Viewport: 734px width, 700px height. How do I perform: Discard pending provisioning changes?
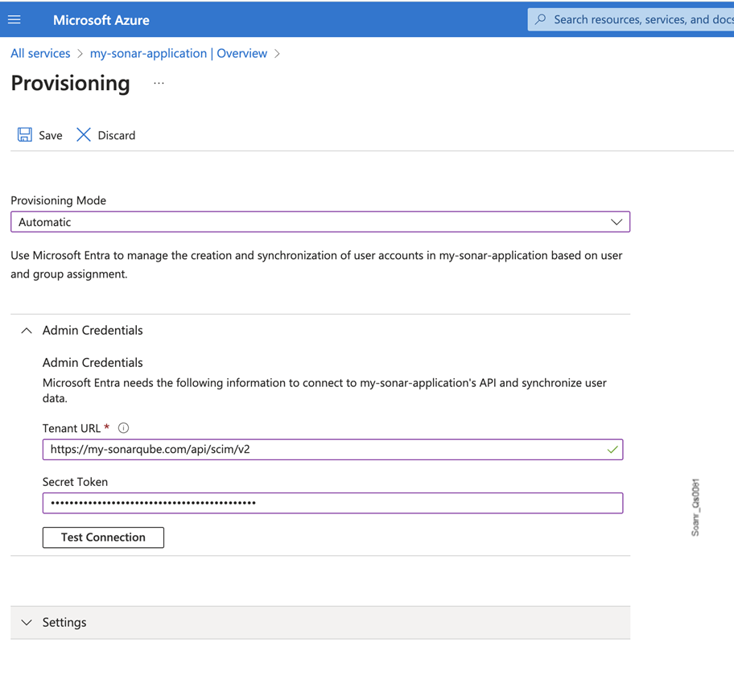click(105, 134)
